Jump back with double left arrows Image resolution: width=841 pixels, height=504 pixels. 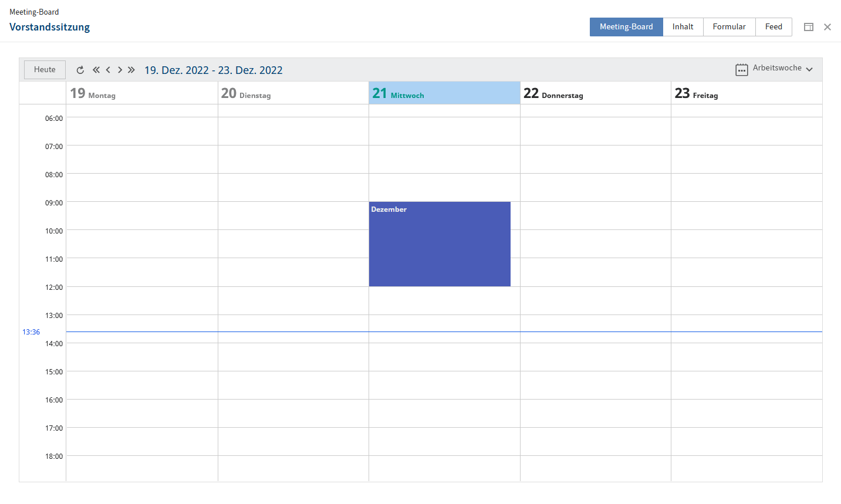[x=96, y=70]
